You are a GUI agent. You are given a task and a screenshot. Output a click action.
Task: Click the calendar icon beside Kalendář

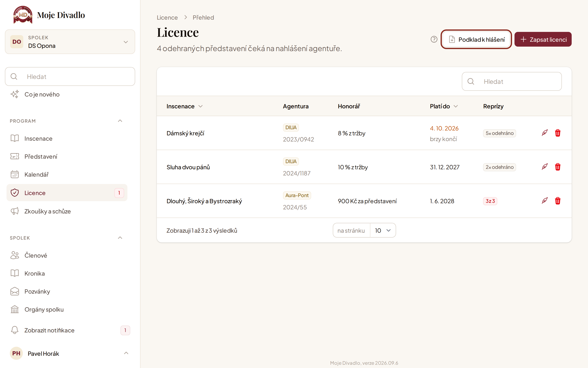[x=14, y=174]
